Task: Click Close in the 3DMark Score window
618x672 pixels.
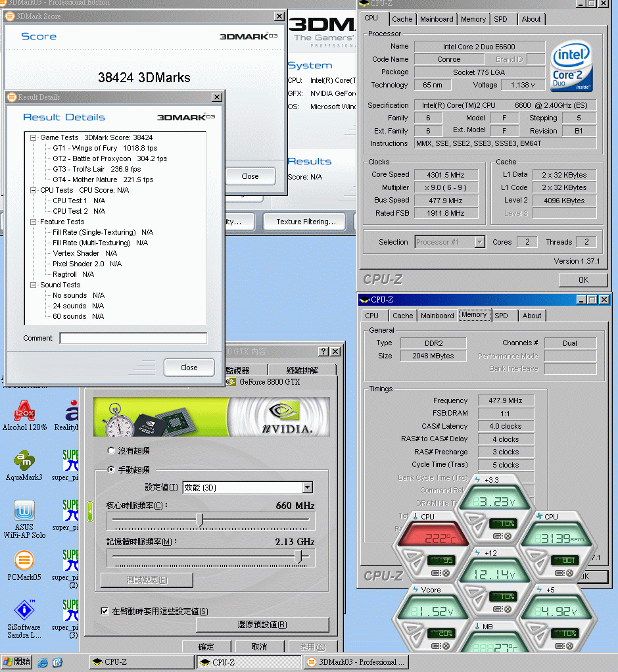Action: pyautogui.click(x=250, y=176)
